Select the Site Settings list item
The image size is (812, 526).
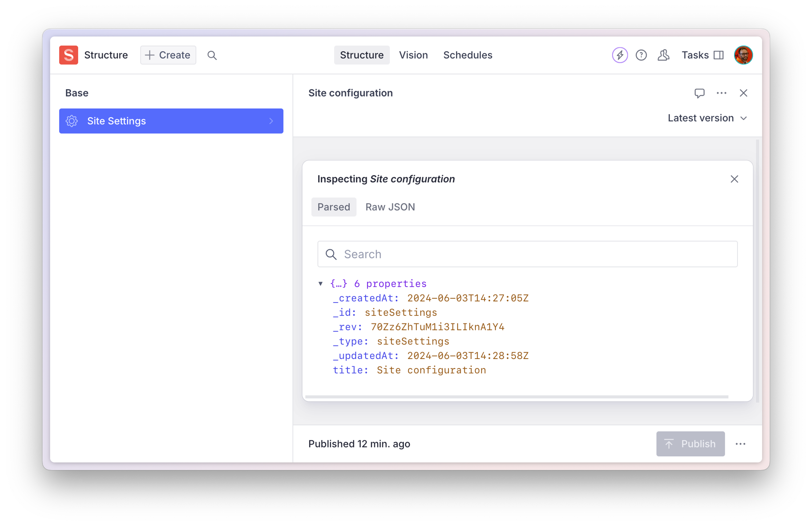pyautogui.click(x=171, y=121)
